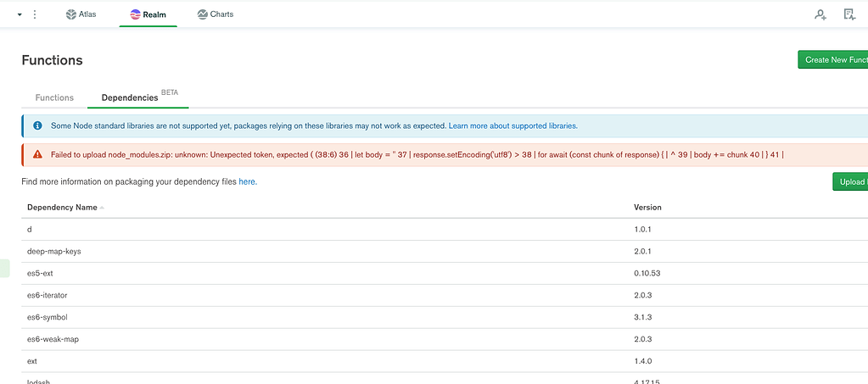Expand the project dropdown caret
Screen dimensions: 868x384
click(x=20, y=14)
